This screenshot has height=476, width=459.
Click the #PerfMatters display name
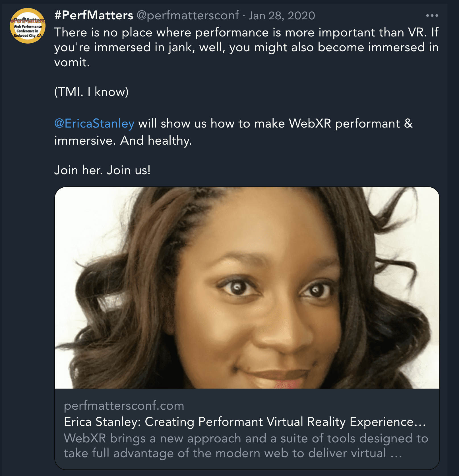point(94,15)
